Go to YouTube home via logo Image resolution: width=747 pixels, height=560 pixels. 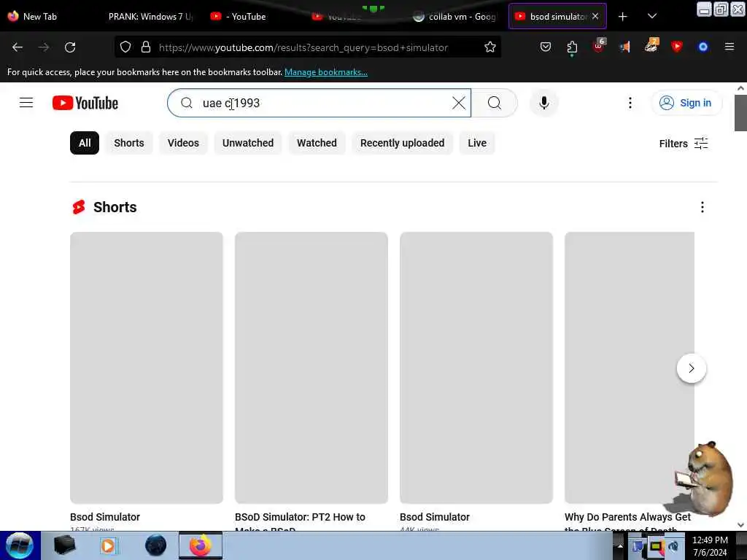pos(85,103)
